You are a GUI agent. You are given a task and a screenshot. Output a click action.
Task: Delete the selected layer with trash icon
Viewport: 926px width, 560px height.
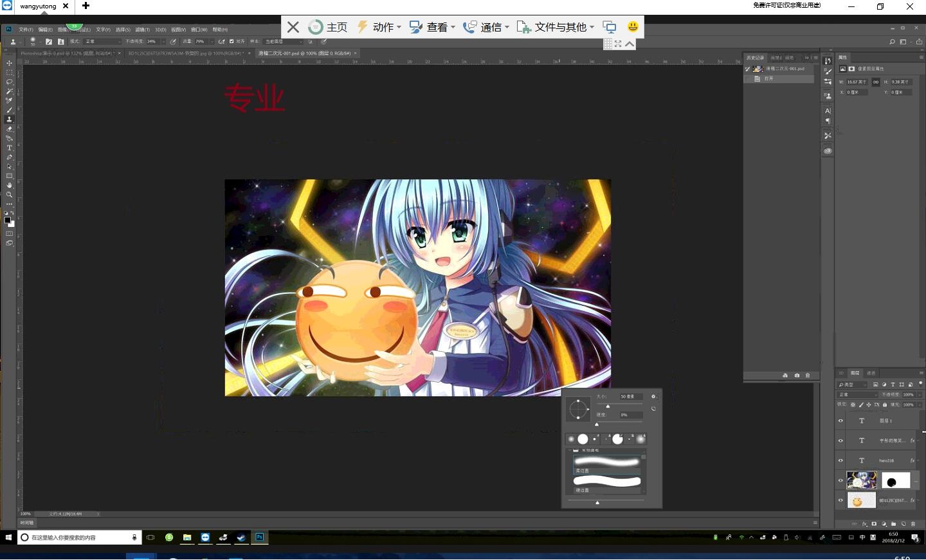pyautogui.click(x=913, y=524)
